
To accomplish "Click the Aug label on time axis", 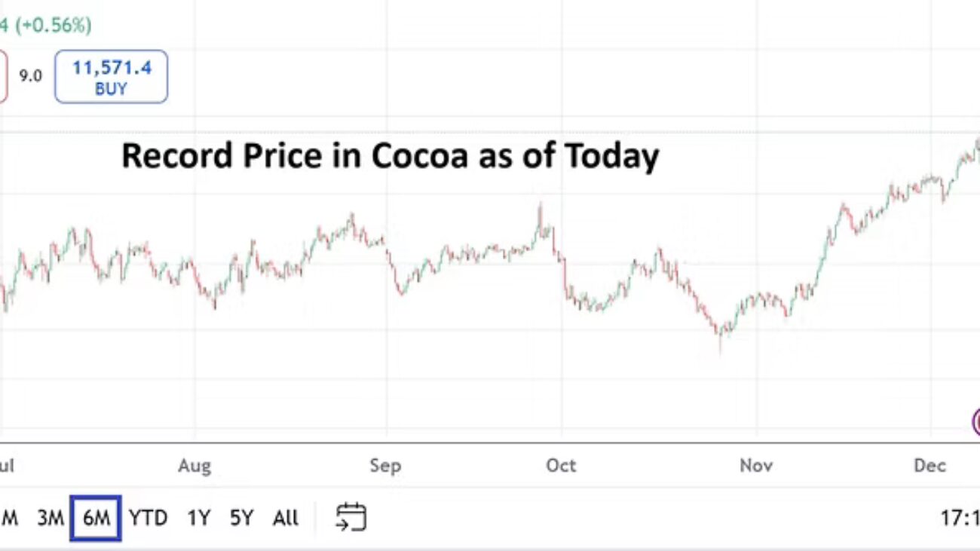I will coord(194,466).
